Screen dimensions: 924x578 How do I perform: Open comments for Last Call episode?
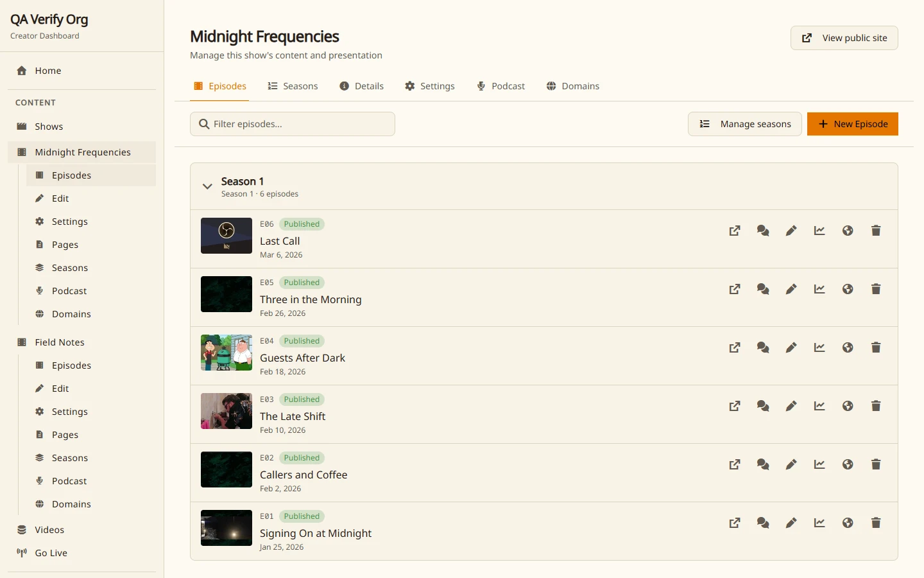pyautogui.click(x=763, y=231)
